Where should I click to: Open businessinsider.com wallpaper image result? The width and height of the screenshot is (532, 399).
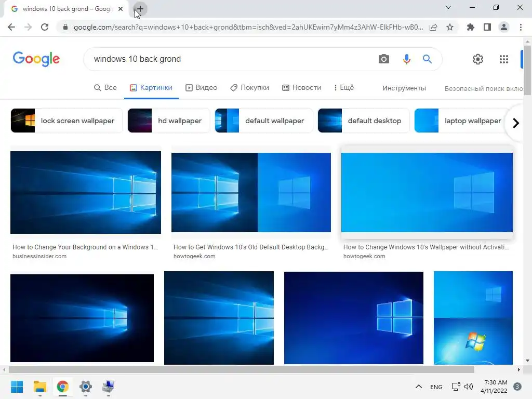click(86, 192)
